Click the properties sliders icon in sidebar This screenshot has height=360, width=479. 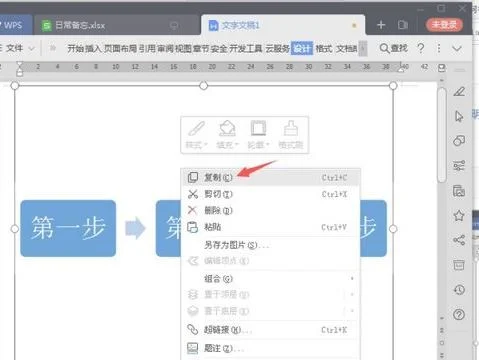pyautogui.click(x=459, y=165)
